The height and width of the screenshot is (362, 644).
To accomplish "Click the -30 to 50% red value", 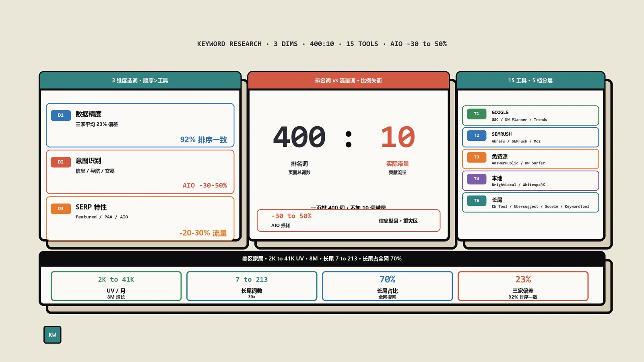I will click(291, 216).
